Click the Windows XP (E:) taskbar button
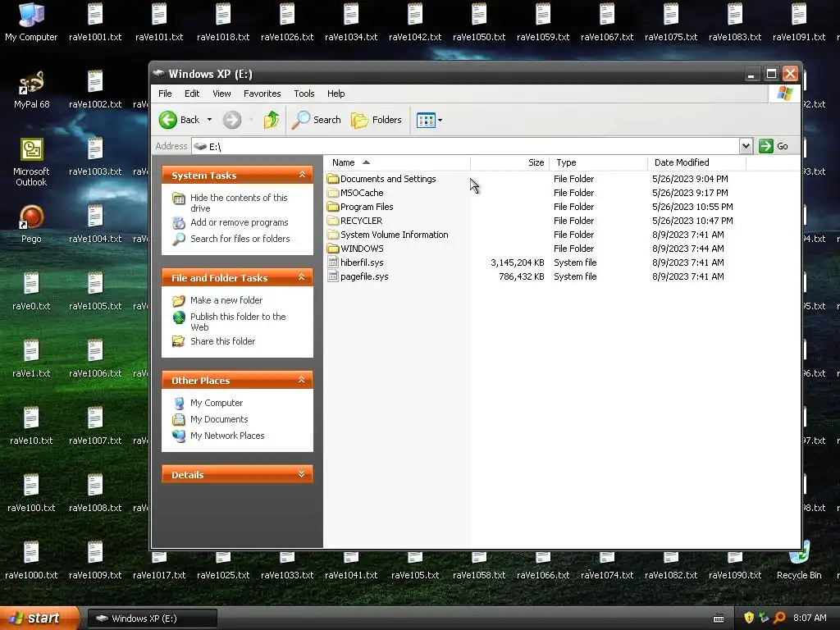 tap(152, 619)
